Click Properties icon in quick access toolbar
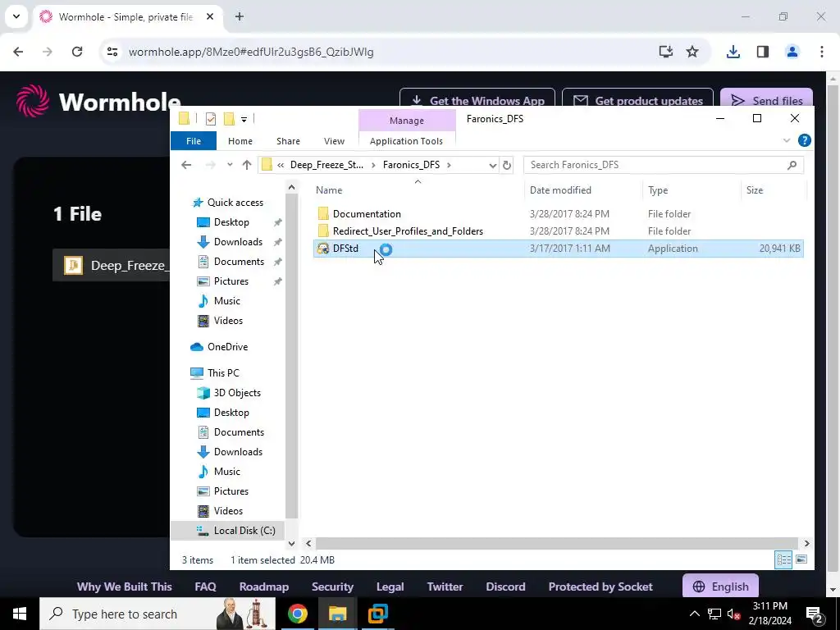 pyautogui.click(x=211, y=118)
